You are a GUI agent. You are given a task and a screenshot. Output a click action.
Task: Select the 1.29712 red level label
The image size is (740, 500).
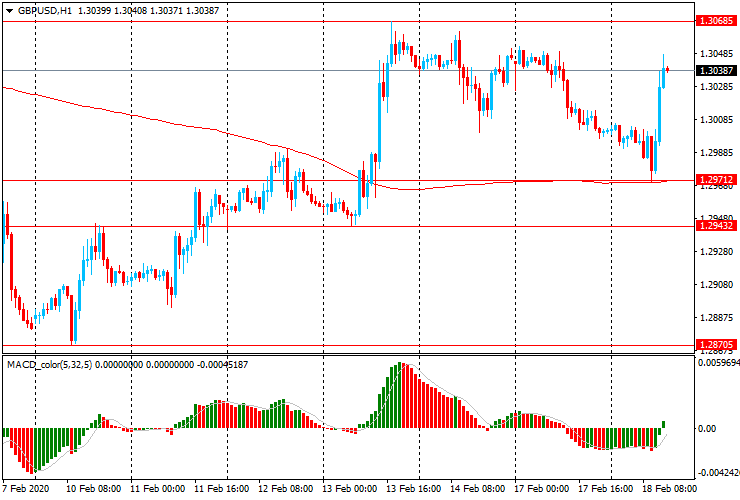click(716, 179)
